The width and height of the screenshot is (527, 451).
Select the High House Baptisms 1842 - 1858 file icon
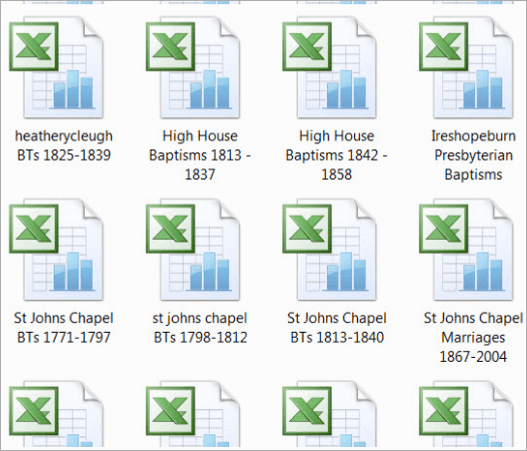coord(329,67)
